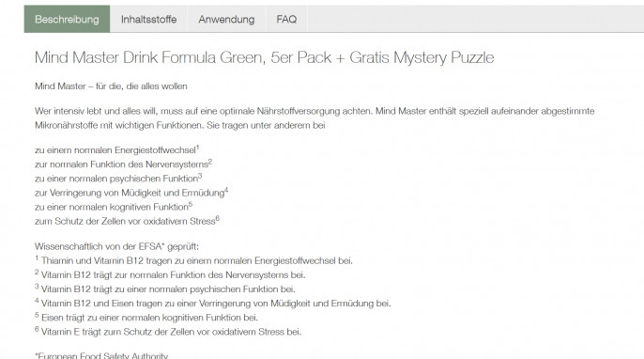Click the 'normalen psychischen Funktion' benefit line

(118, 178)
